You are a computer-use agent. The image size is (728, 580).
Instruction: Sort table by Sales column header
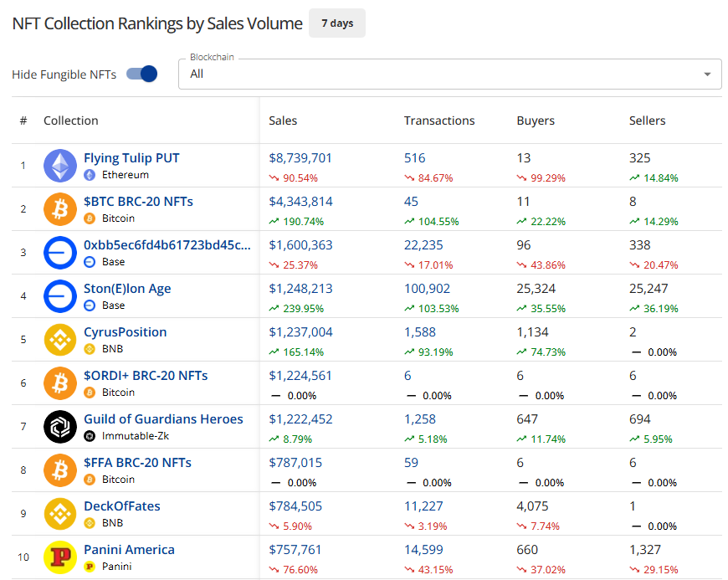[x=283, y=121]
